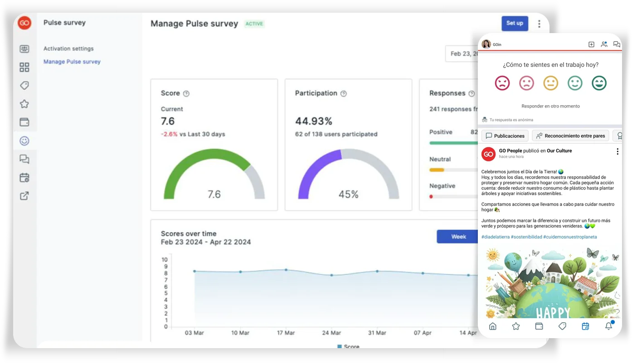The width and height of the screenshot is (632, 364).
Task: Click the GO People author name
Action: 510,151
